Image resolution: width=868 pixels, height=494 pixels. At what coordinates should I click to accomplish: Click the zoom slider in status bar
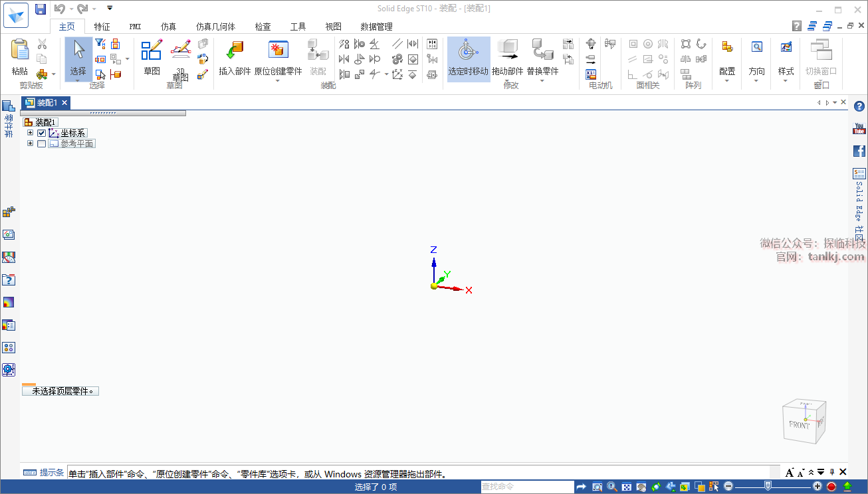(768, 487)
